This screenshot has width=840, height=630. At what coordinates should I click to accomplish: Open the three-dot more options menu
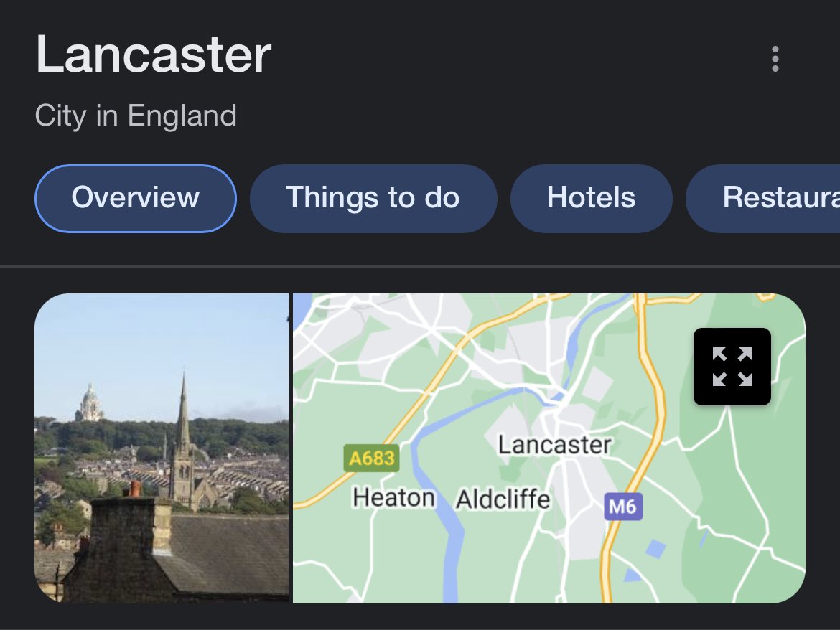click(x=775, y=59)
